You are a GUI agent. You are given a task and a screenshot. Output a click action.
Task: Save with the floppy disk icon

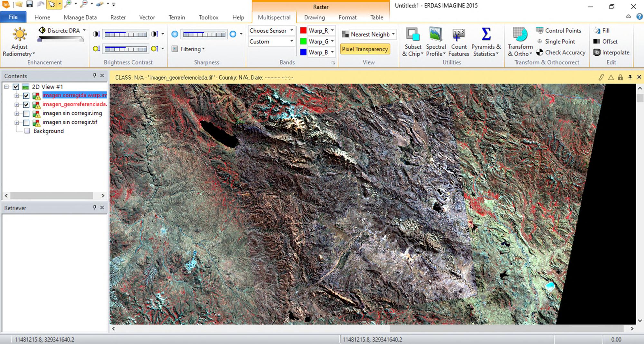tap(30, 4)
